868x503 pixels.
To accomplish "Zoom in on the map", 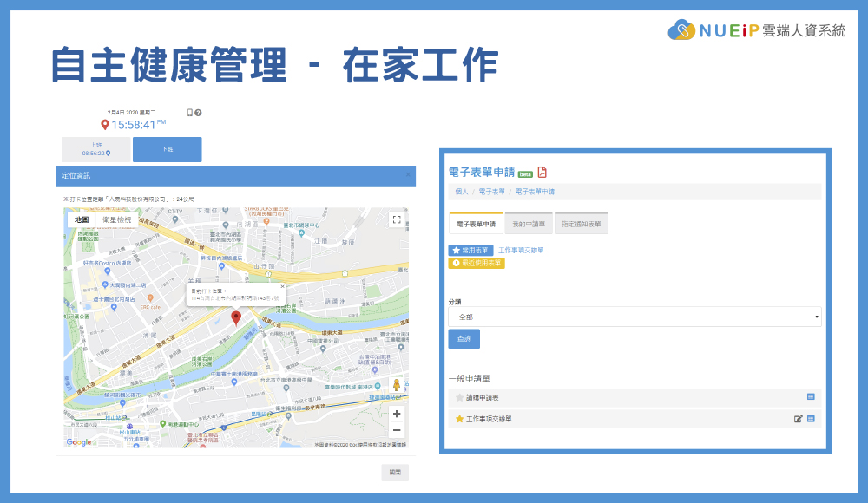I will [x=397, y=414].
